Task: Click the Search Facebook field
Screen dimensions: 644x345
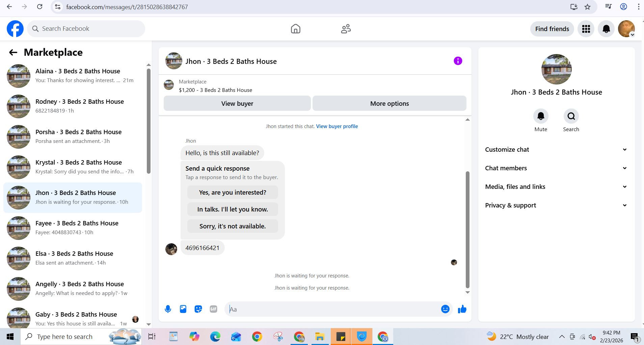Action: tap(86, 29)
